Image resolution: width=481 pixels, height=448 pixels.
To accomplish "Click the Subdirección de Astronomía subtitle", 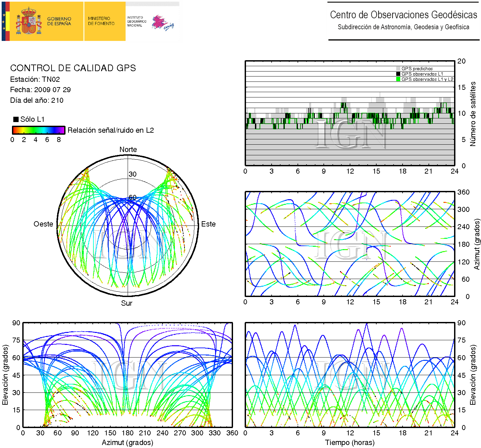I will (x=403, y=27).
